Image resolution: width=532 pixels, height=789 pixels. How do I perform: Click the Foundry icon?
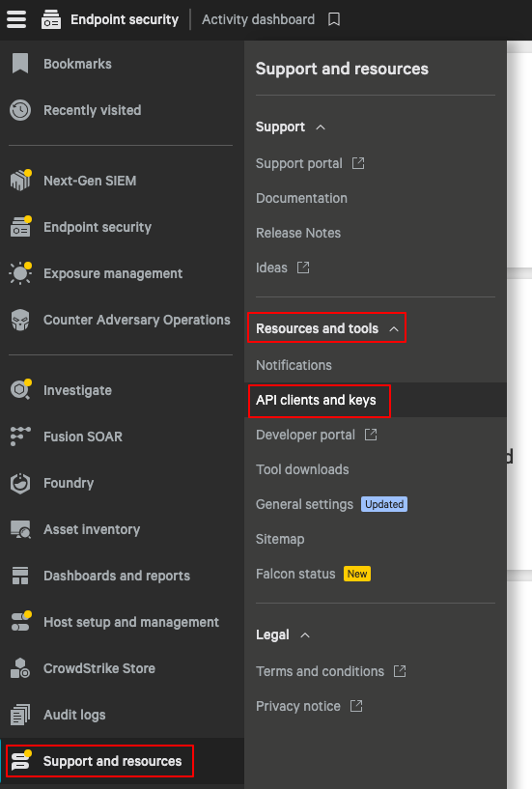(20, 483)
